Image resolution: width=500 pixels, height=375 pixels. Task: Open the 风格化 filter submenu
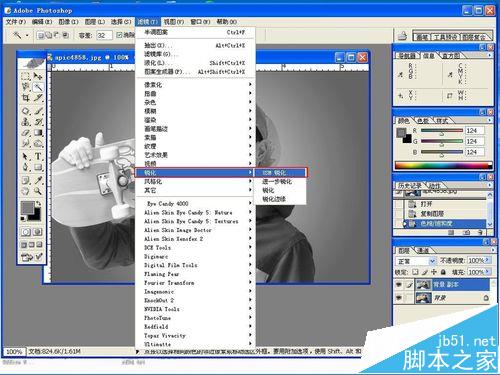pyautogui.click(x=195, y=182)
